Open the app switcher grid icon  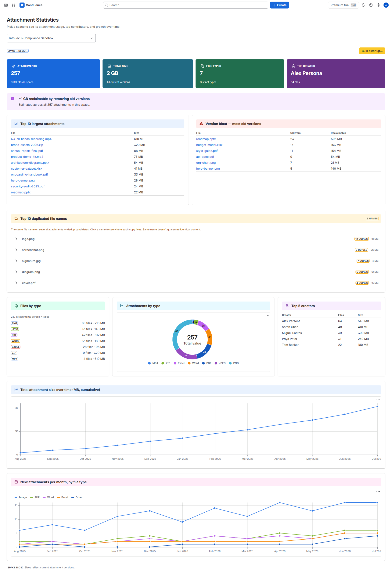[x=14, y=5]
